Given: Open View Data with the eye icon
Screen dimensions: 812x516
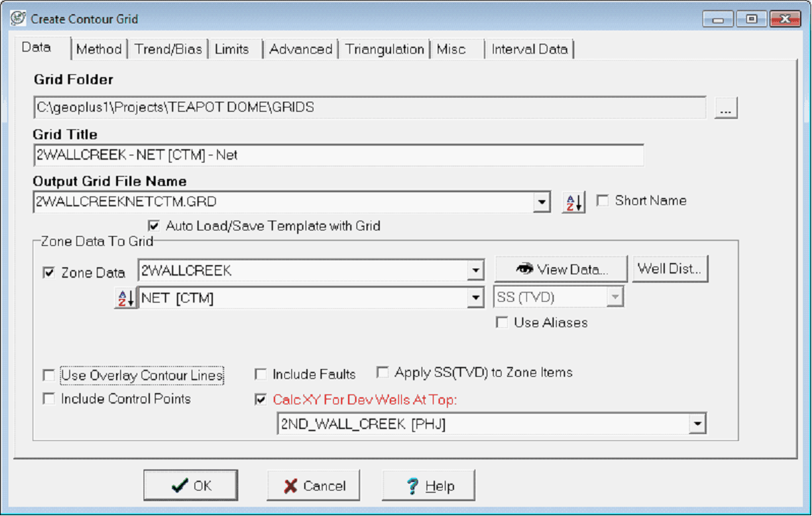Looking at the screenshot, I should click(x=561, y=269).
